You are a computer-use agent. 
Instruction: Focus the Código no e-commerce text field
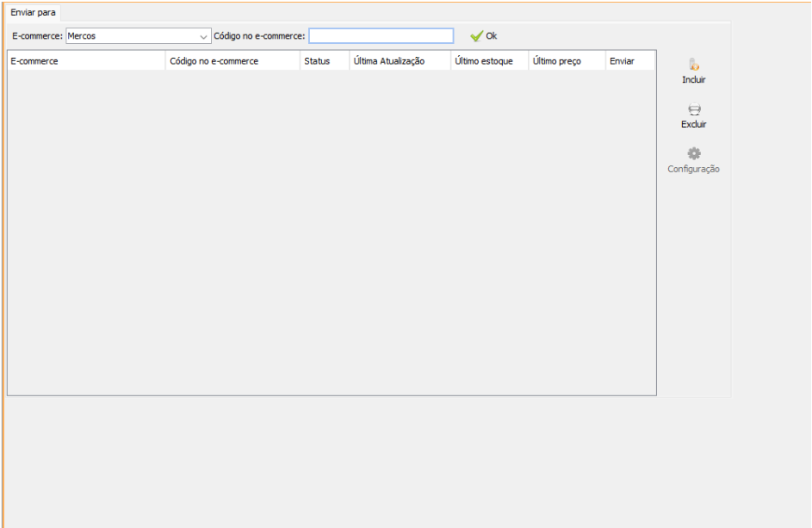point(381,36)
